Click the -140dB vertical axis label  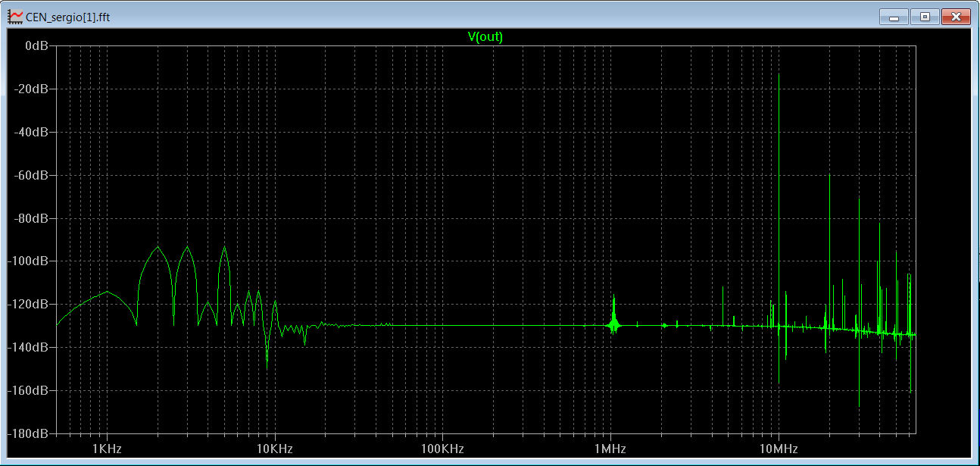29,348
